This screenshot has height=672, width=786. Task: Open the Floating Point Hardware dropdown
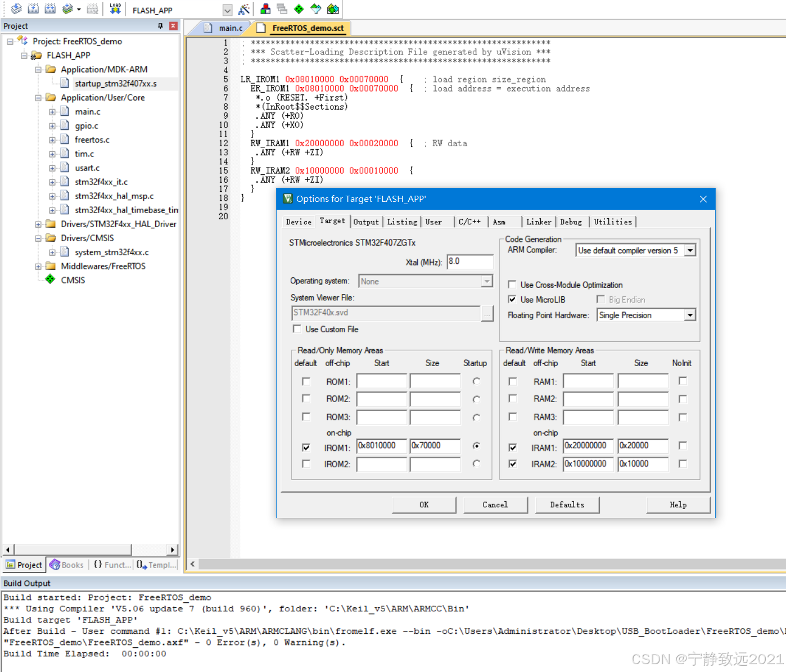(x=690, y=315)
